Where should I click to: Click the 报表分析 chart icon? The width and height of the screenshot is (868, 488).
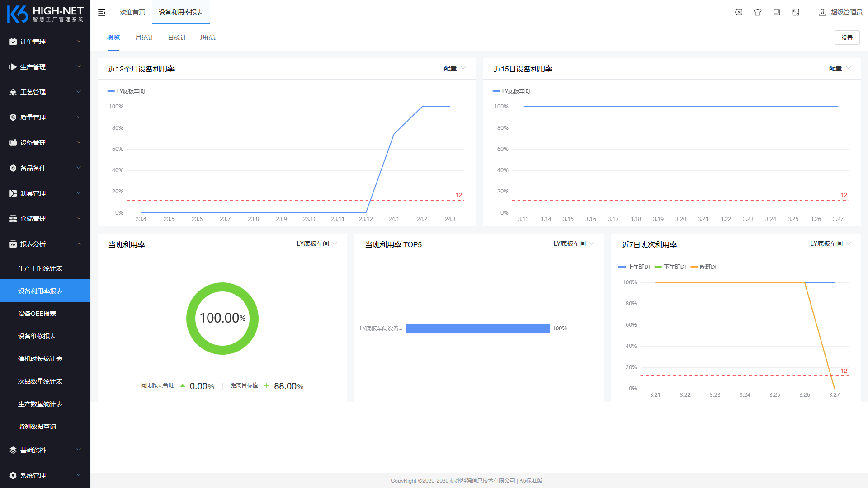[13, 244]
